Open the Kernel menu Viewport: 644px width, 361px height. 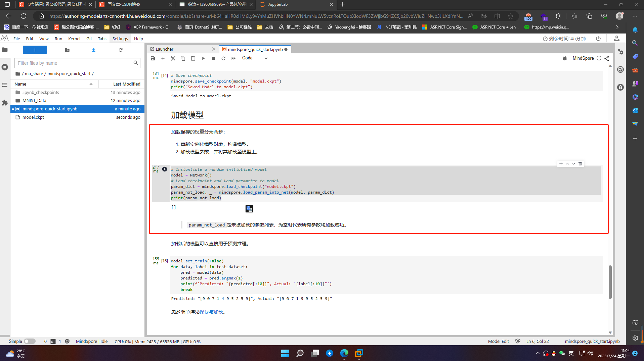[74, 39]
